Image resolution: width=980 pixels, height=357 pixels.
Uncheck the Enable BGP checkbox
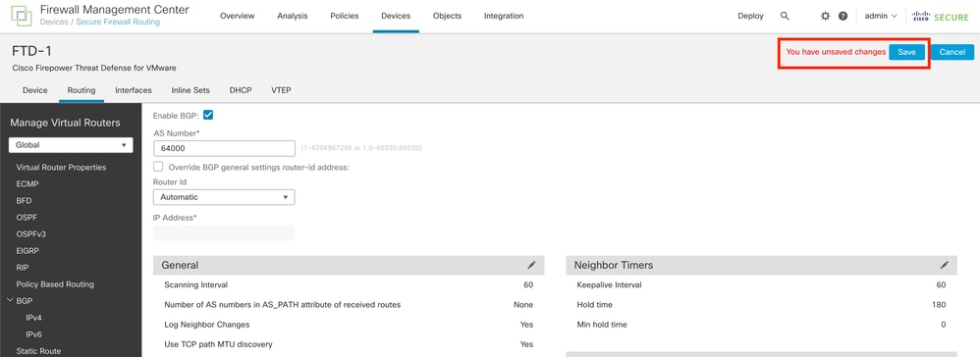coord(209,116)
